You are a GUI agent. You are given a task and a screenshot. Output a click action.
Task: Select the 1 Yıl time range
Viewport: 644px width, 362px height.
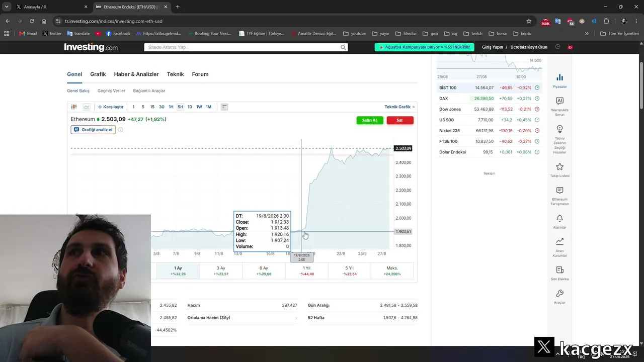(x=306, y=270)
